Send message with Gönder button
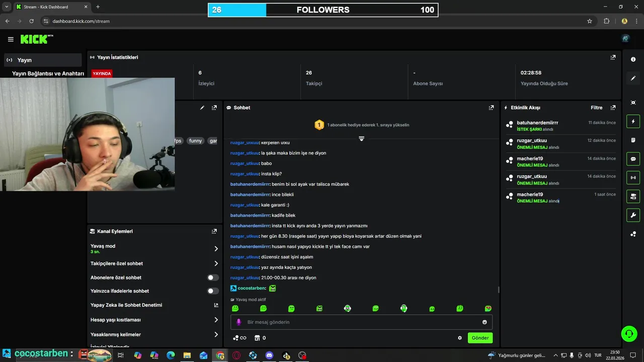The image size is (644, 362). coord(480,338)
